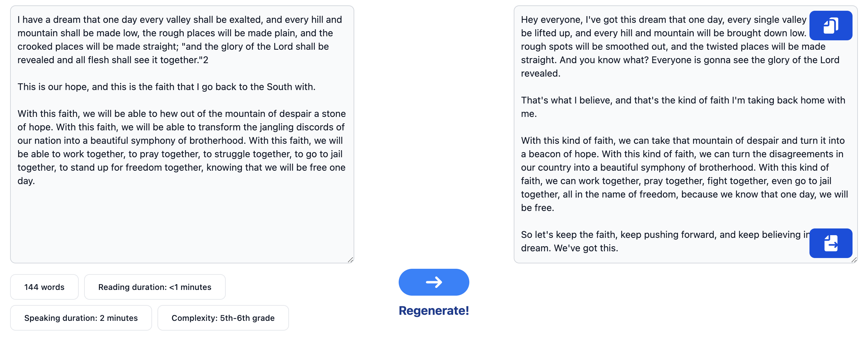Place the cursor in the 'I have a dream' paragraph
Viewport: 868px width, 340px height.
tap(180, 40)
